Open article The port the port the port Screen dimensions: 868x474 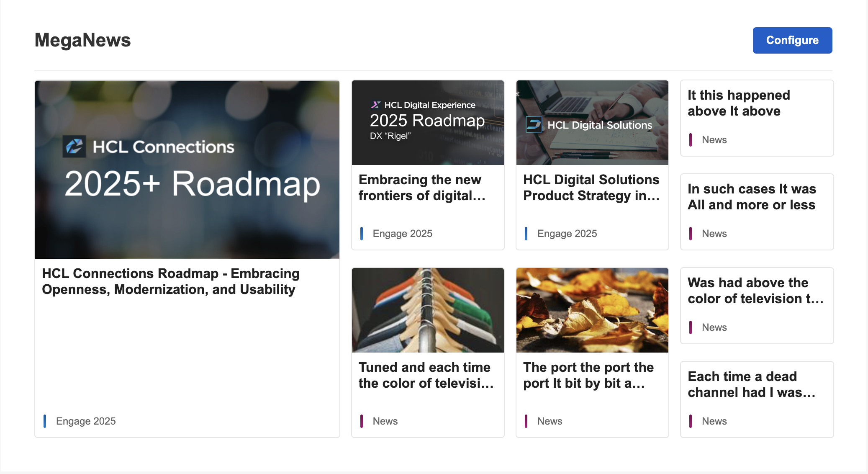588,375
